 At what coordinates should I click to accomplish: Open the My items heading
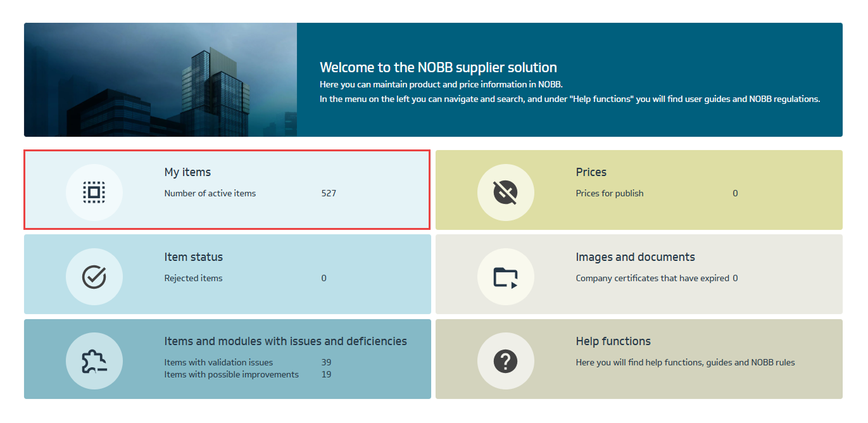pos(187,172)
